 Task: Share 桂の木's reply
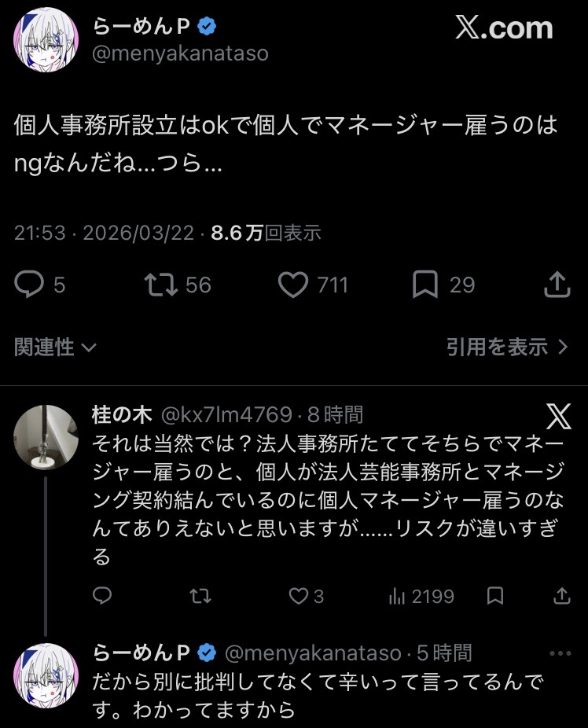click(563, 597)
